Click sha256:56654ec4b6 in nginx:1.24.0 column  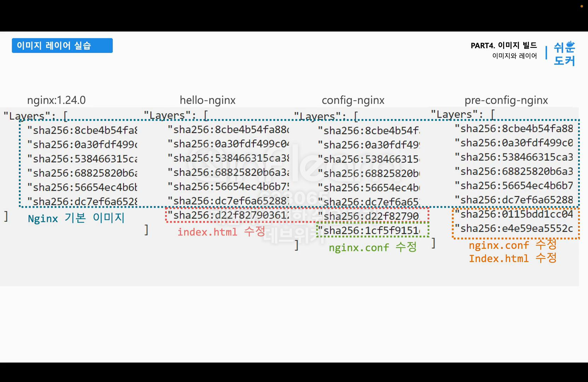tap(82, 187)
